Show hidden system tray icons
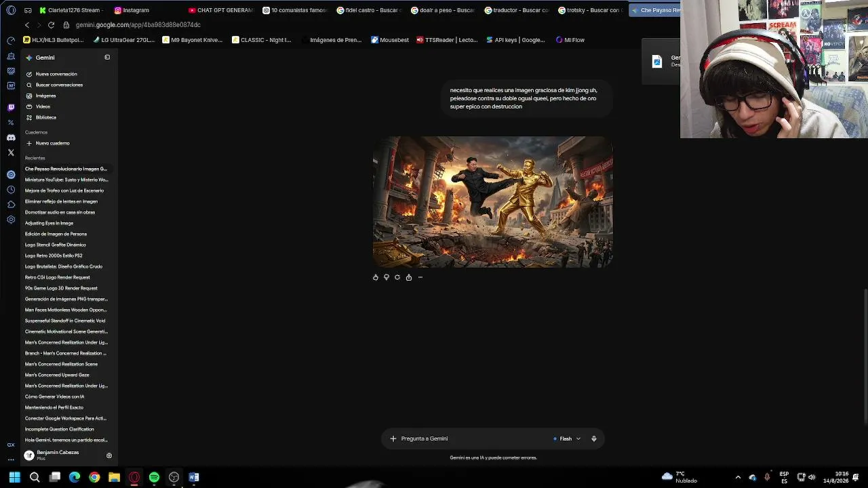Viewport: 868px width, 488px height. tap(738, 477)
